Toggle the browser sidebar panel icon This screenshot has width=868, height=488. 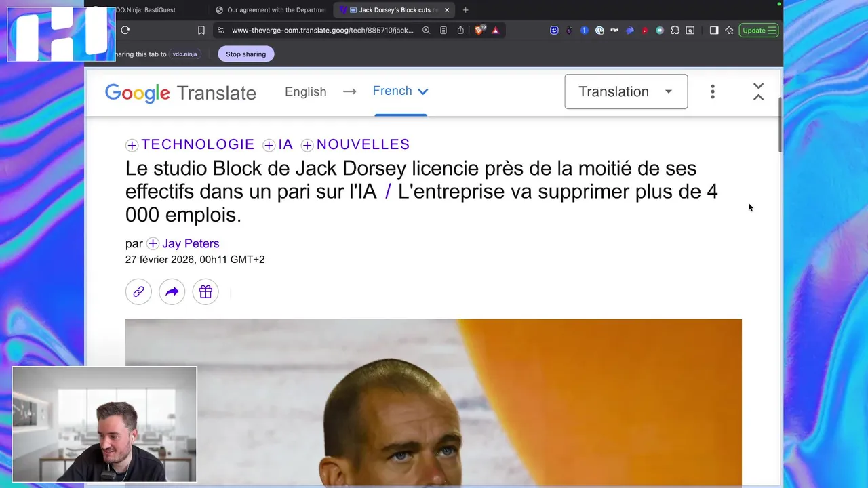714,30
